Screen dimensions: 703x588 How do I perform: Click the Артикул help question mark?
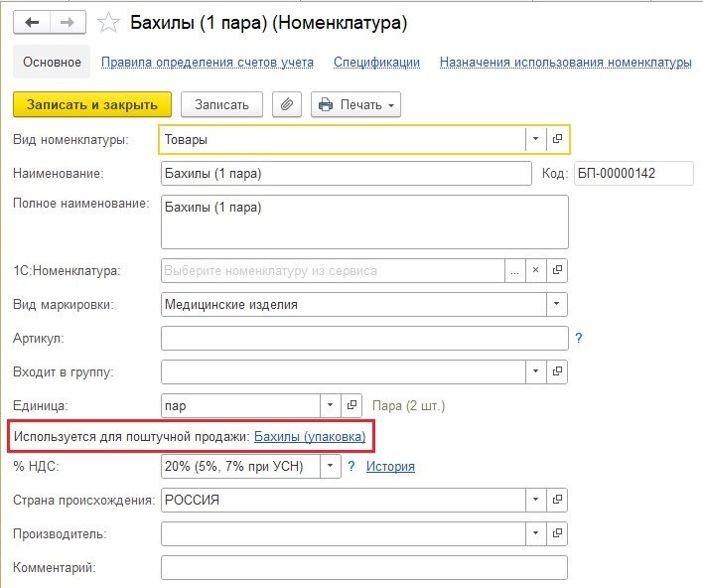[579, 339]
